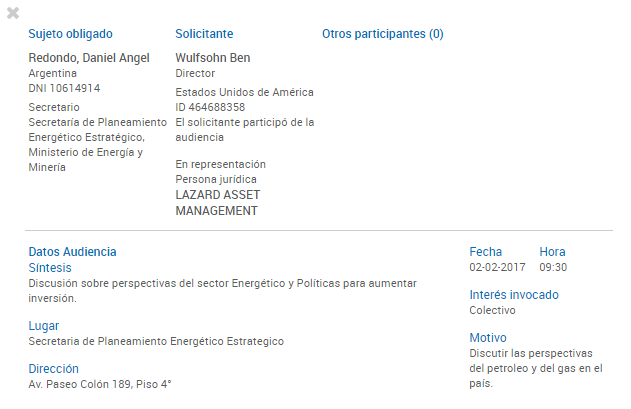The image size is (631, 409).
Task: Click the applicant name Wulfsohn Ben
Action: coord(213,58)
